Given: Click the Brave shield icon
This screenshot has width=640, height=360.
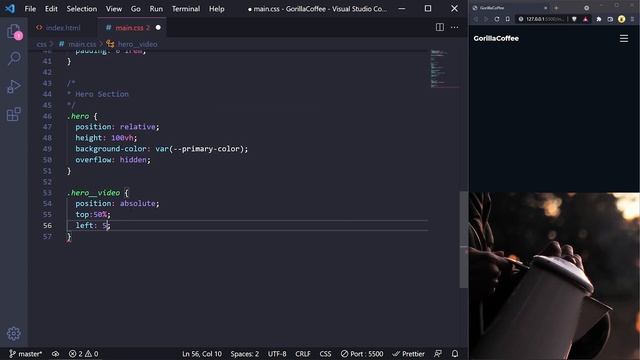Looking at the screenshot, I should (574, 19).
